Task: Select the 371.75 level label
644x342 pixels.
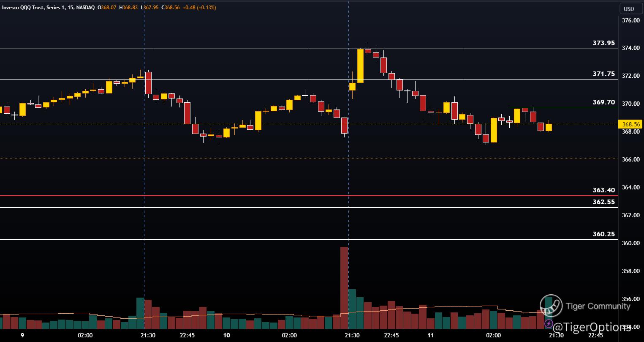Action: coord(604,74)
